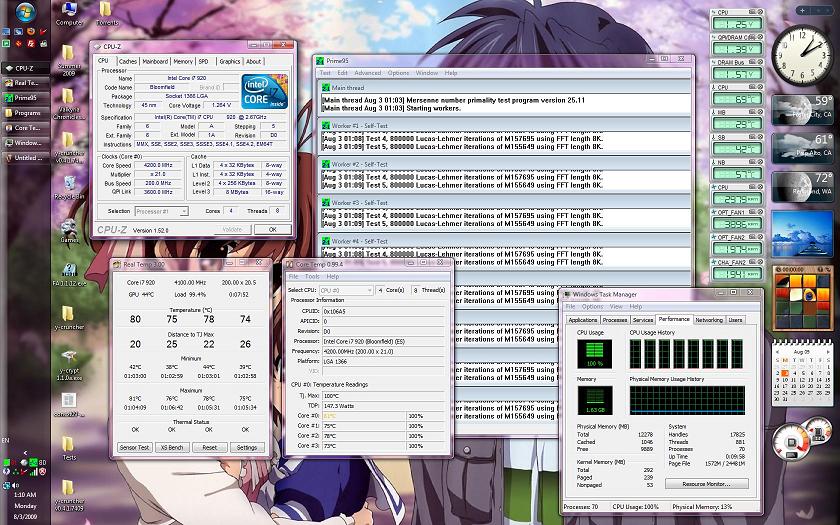This screenshot has height=525, width=840.
Task: Open the Games desktop shortcut
Action: tap(69, 231)
